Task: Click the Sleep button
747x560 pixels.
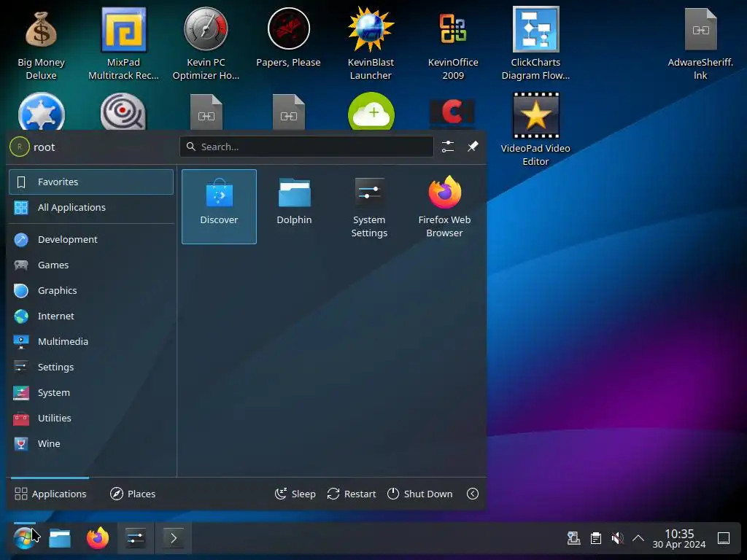Action: (x=295, y=494)
